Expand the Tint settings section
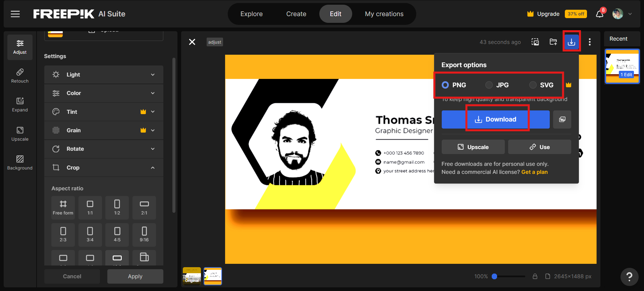Viewport: 644px width, 291px height. [x=104, y=112]
